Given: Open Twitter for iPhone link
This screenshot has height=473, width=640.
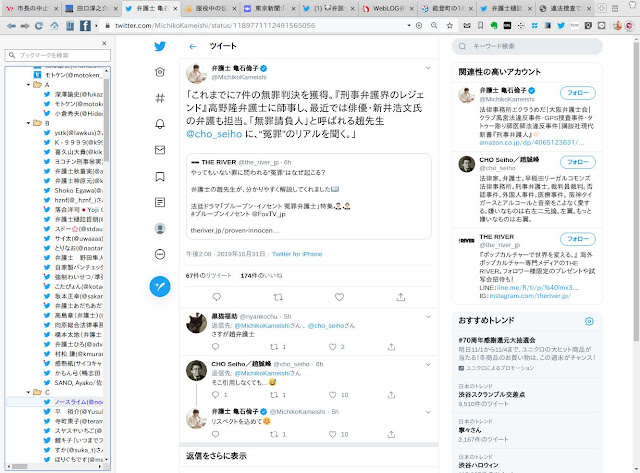Looking at the screenshot, I should 297,254.
